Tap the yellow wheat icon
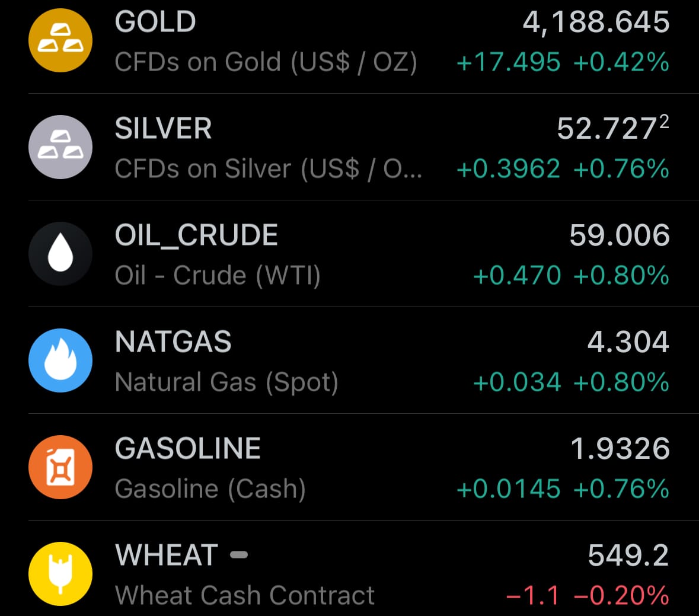The width and height of the screenshot is (699, 616). 60,574
